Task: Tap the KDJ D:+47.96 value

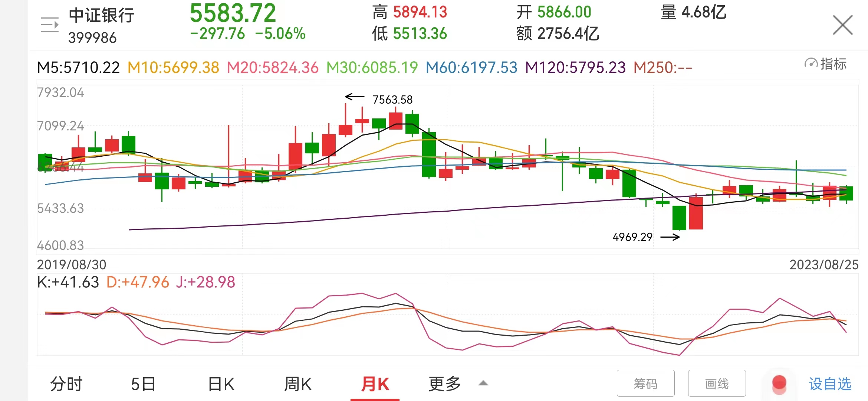Action: coord(138,282)
